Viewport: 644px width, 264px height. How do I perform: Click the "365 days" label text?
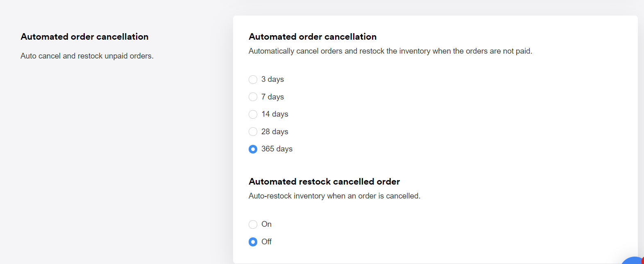point(277,149)
